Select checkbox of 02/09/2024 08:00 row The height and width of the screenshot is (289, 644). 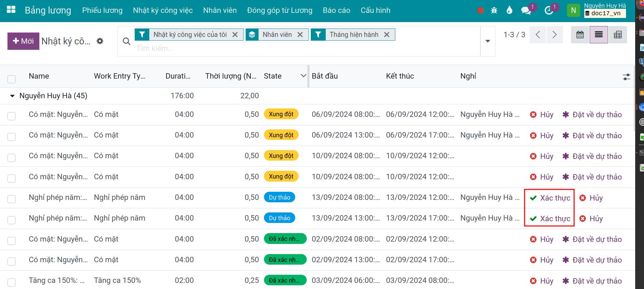[x=12, y=241]
